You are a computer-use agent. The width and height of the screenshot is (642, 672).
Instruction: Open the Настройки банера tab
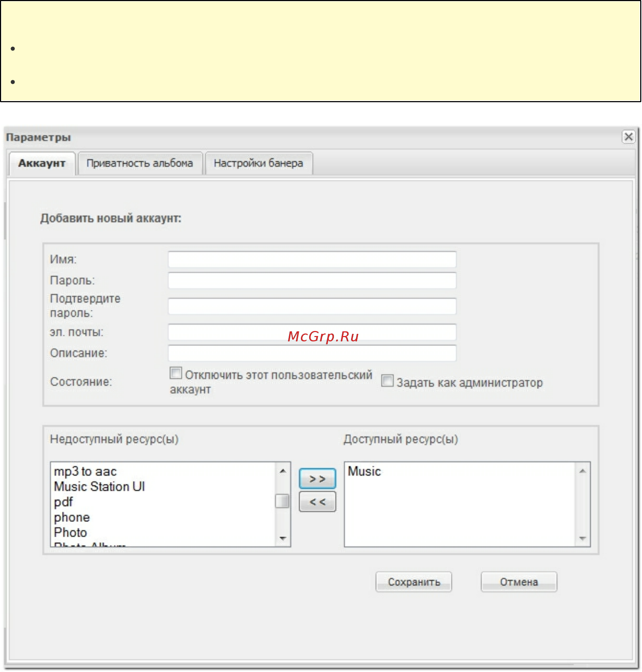pyautogui.click(x=259, y=164)
